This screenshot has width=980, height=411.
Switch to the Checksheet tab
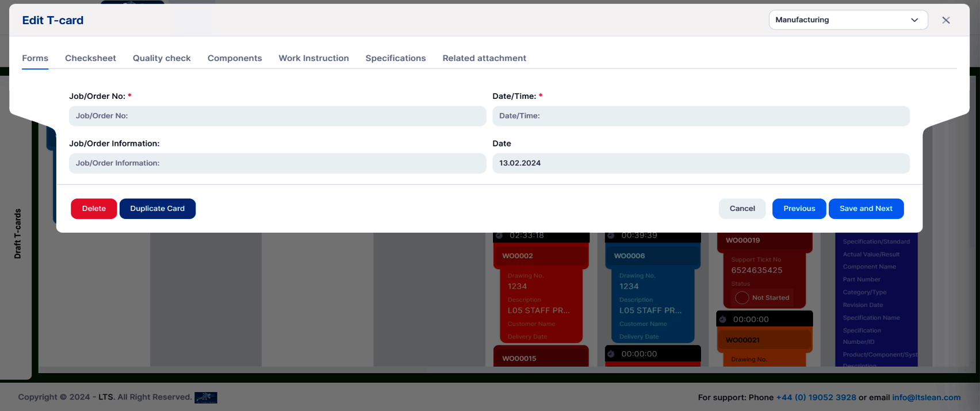[x=90, y=58]
